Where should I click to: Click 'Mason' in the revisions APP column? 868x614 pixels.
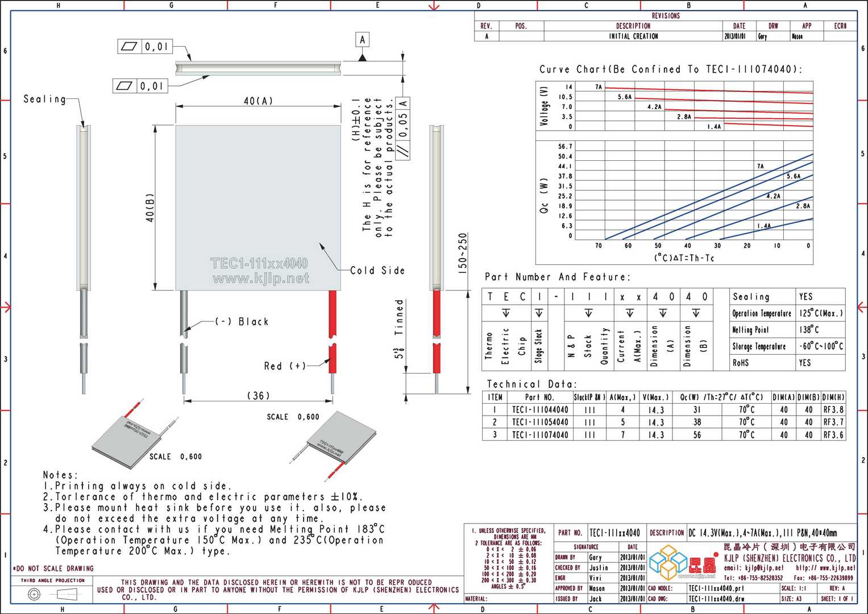(x=797, y=36)
